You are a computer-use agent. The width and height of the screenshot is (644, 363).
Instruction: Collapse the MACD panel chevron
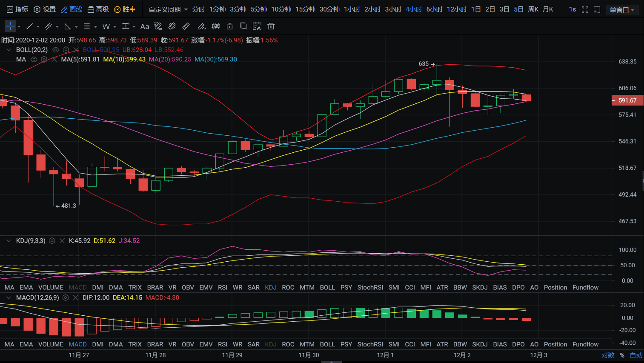pyautogui.click(x=9, y=298)
